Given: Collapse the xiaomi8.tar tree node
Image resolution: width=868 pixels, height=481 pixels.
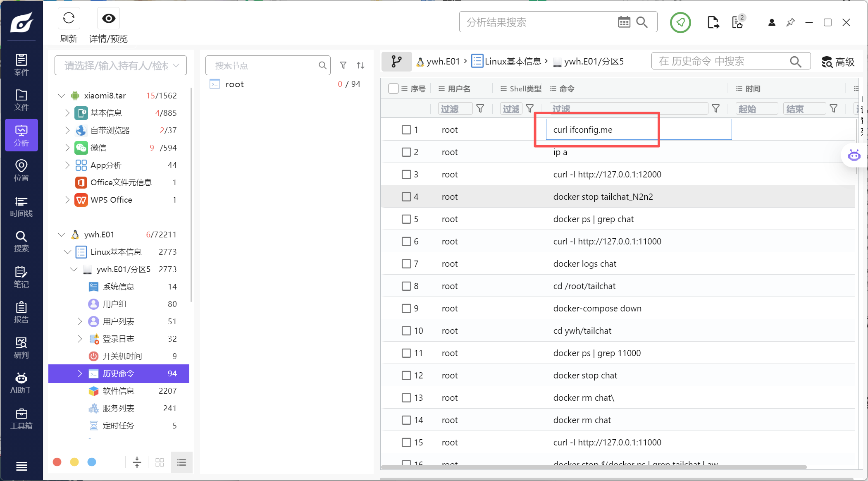Looking at the screenshot, I should pos(61,96).
